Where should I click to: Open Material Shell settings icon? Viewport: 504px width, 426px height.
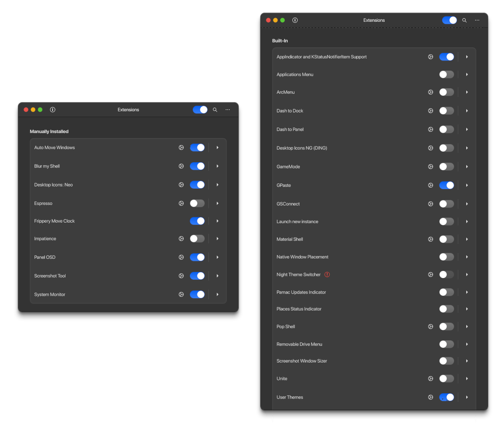[430, 239]
